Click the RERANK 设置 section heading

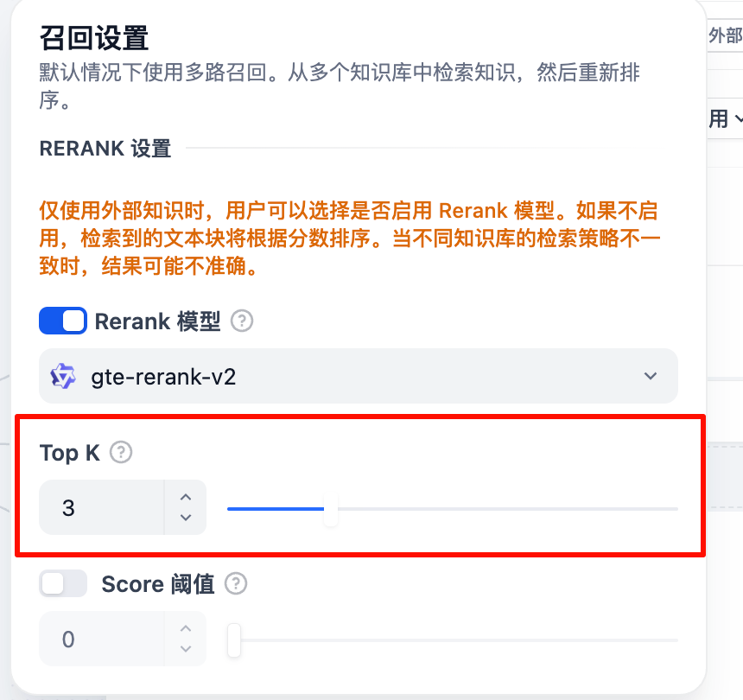105,149
